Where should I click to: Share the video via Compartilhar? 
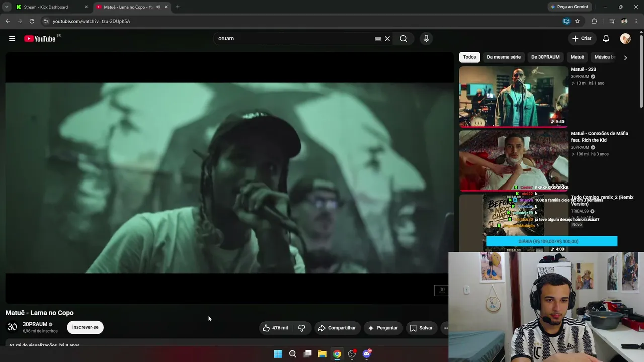coord(337,328)
